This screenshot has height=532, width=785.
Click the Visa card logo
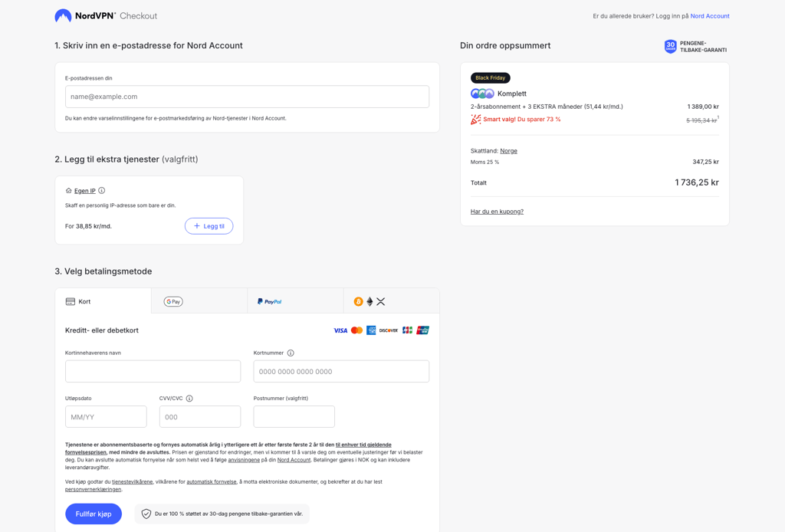(340, 330)
